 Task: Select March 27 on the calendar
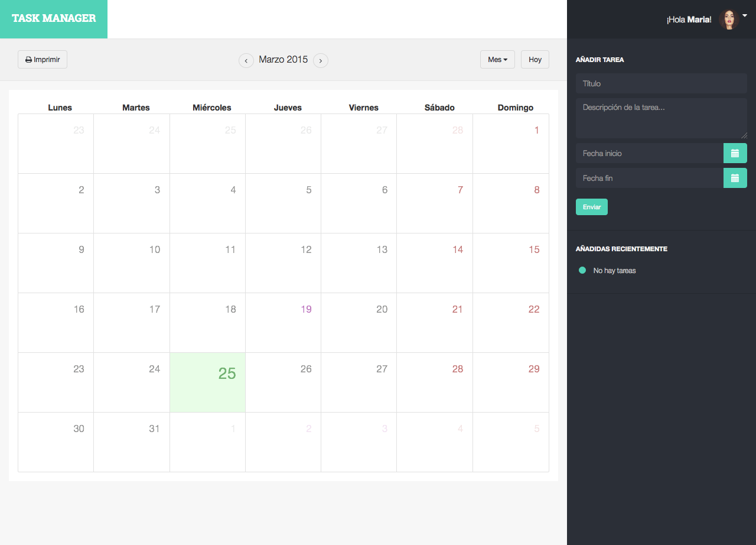point(359,382)
